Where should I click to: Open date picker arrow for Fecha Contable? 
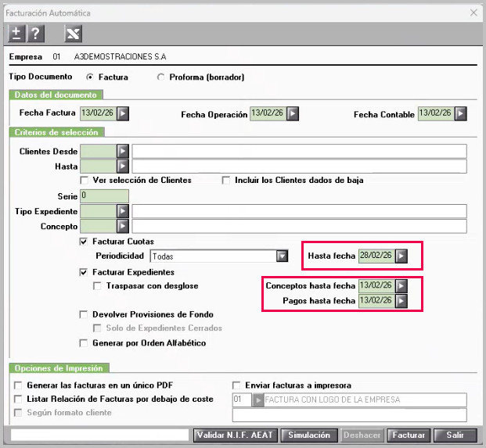click(x=461, y=113)
